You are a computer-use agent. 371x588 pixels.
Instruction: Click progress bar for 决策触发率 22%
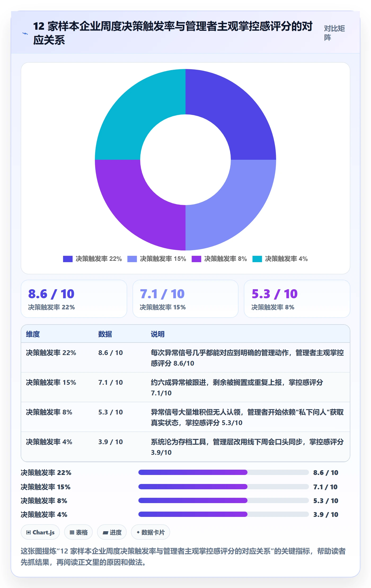(223, 472)
